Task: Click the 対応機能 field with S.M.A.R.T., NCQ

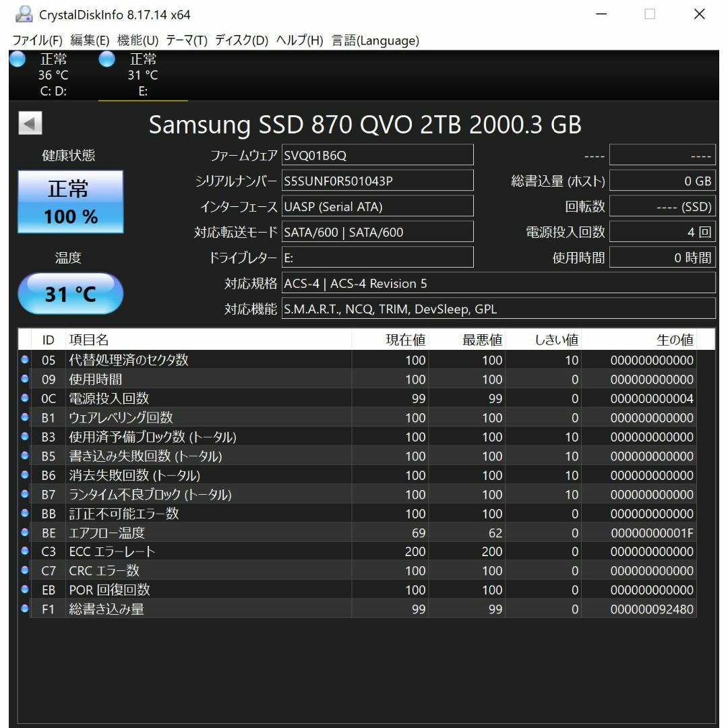Action: point(499,309)
